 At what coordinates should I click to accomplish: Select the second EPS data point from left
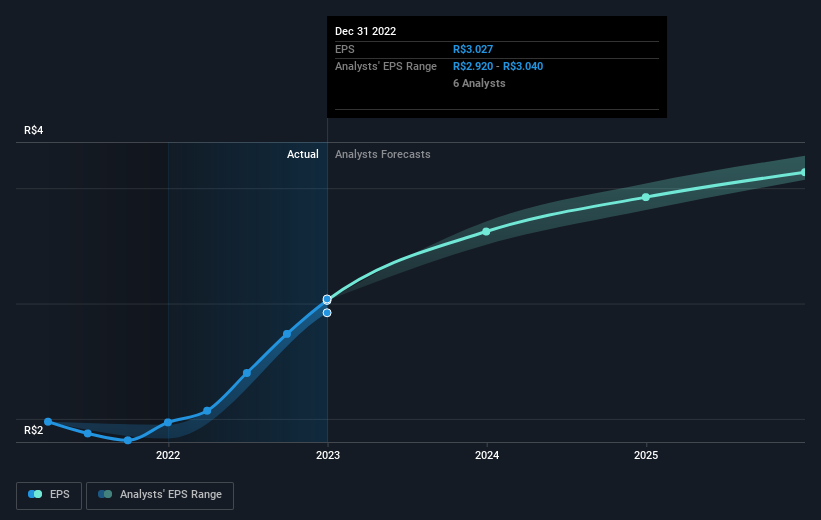(x=88, y=434)
